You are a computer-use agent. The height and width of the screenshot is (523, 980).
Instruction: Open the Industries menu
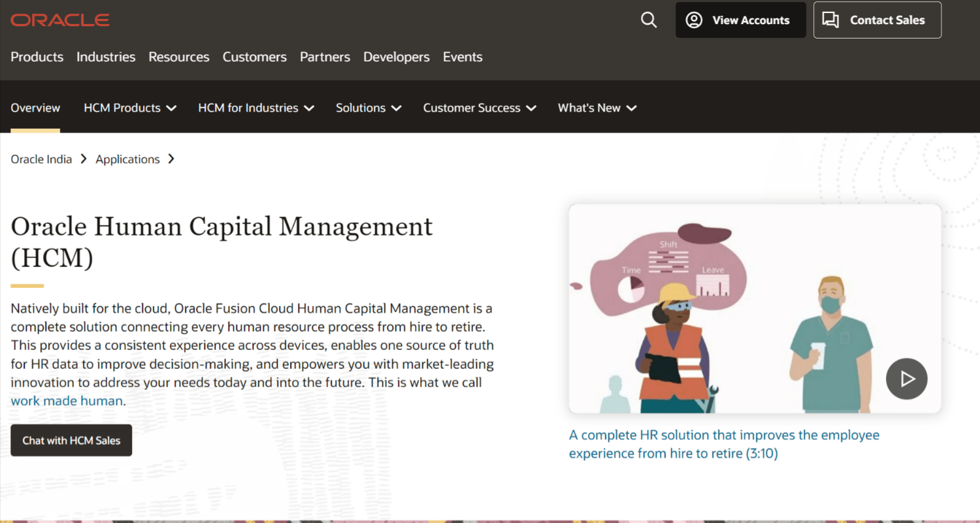point(106,57)
